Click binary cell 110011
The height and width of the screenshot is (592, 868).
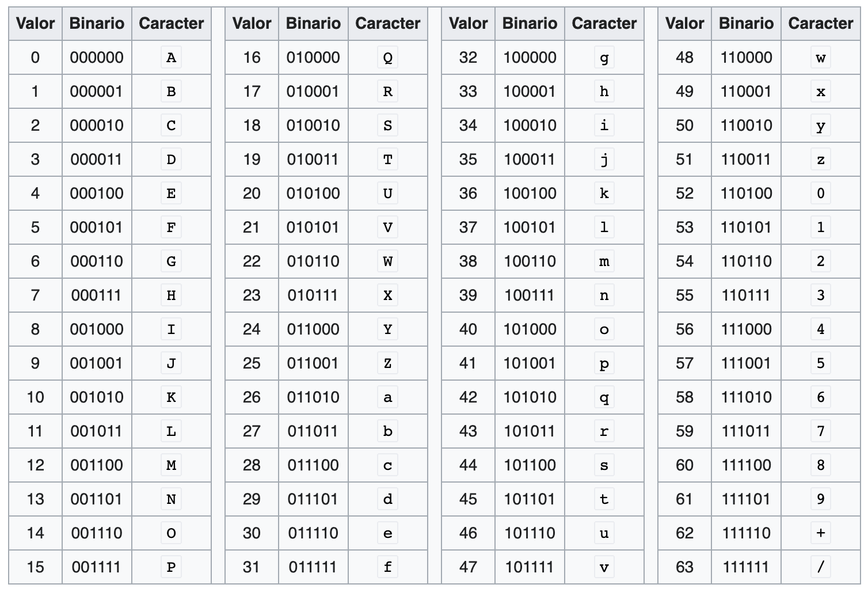coord(746,160)
